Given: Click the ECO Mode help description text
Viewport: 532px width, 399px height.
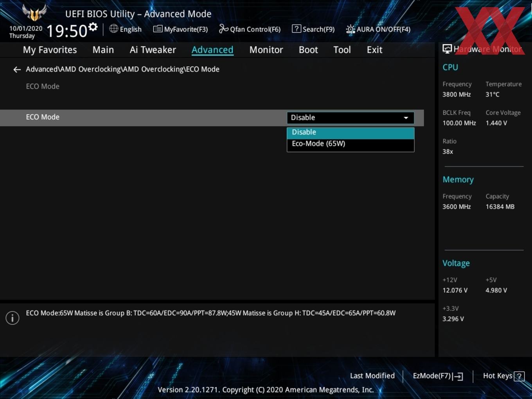Looking at the screenshot, I should click(x=211, y=313).
